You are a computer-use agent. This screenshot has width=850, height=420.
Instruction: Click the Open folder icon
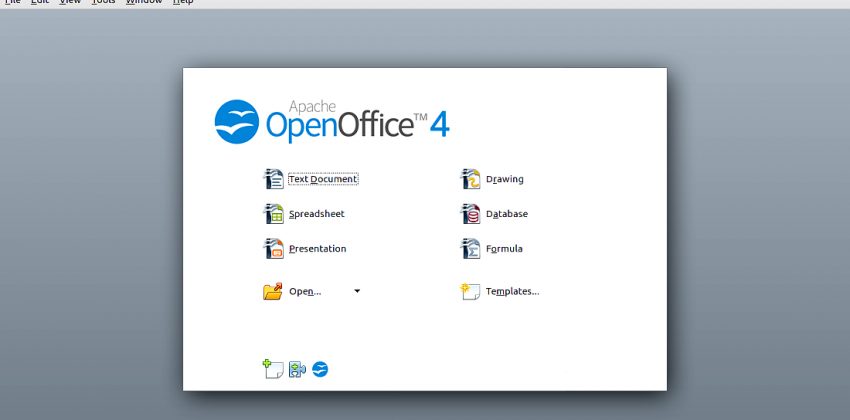(273, 291)
